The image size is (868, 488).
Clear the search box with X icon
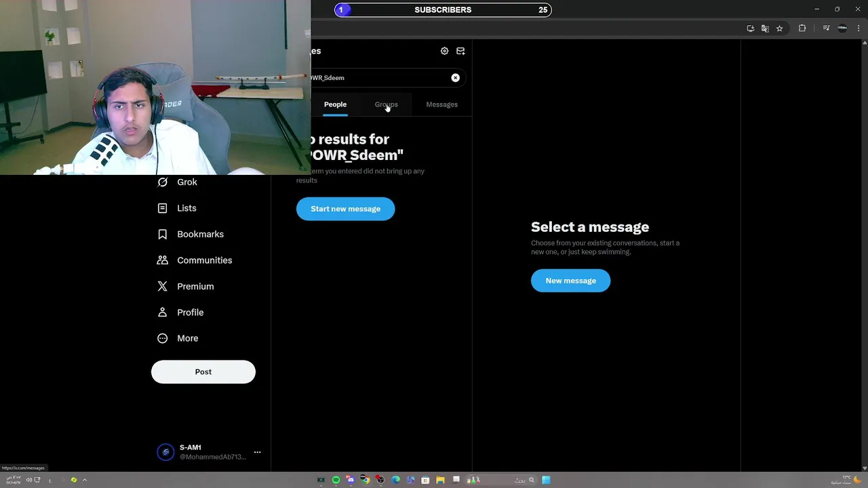coord(456,78)
